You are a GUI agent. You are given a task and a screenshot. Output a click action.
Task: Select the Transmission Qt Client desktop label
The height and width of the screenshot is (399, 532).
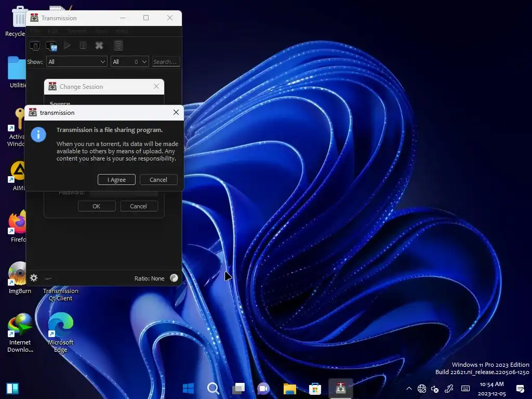60,294
